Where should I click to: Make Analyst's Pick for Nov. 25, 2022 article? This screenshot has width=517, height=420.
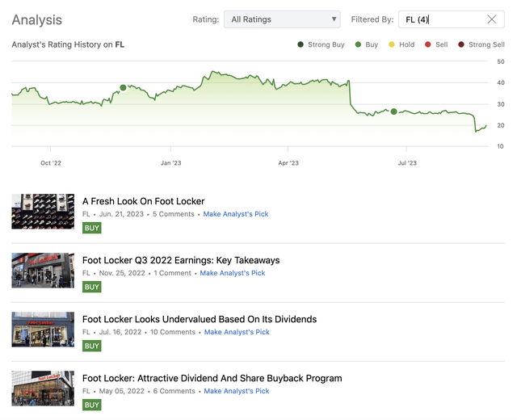point(233,273)
